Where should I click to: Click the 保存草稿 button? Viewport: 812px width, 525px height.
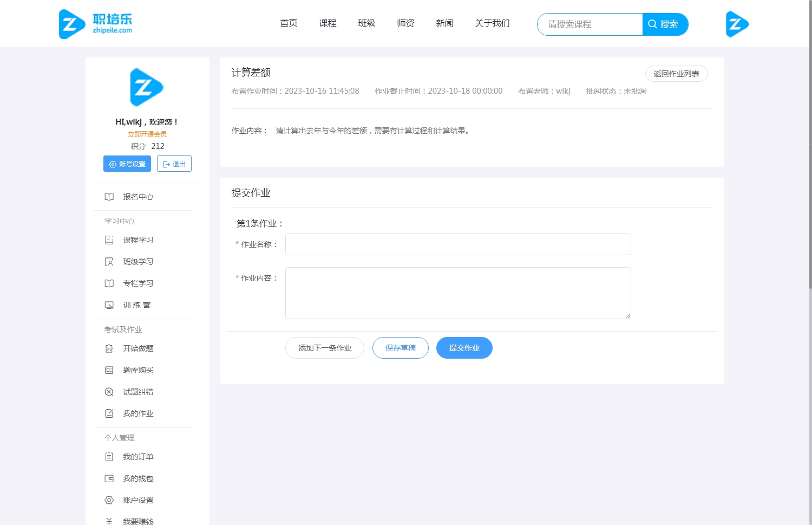(x=400, y=348)
